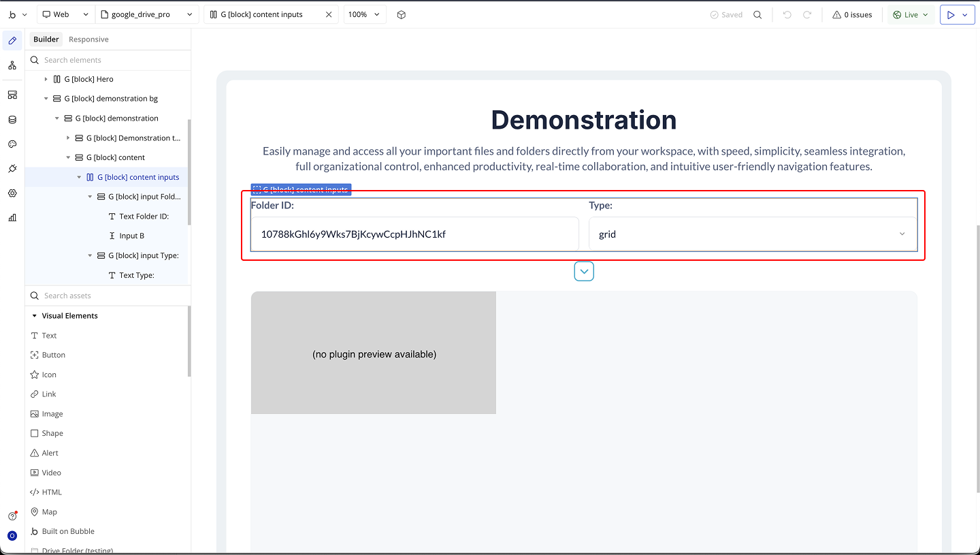Image resolution: width=980 pixels, height=555 pixels.
Task: Open the google_drive_pro page dropdown
Action: click(148, 14)
